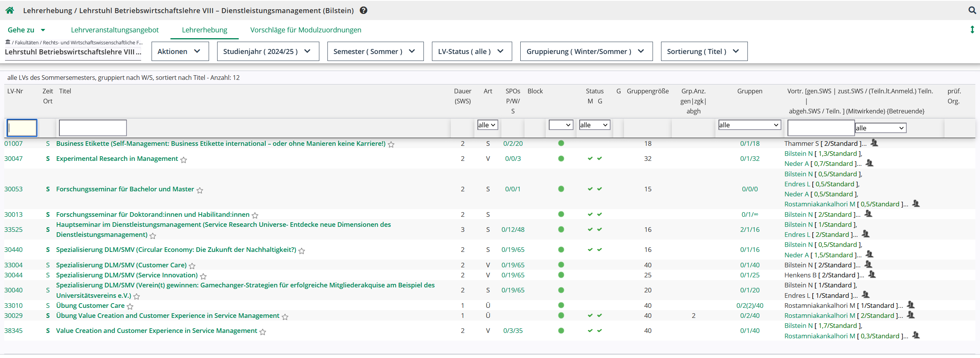Open Spezialisierung DLM/SMV (Customer Care) link

click(121, 265)
